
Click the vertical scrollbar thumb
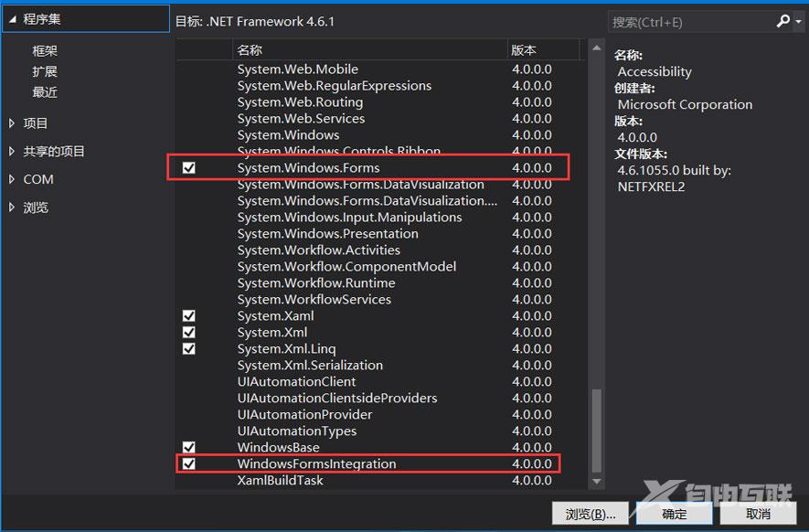click(x=597, y=431)
